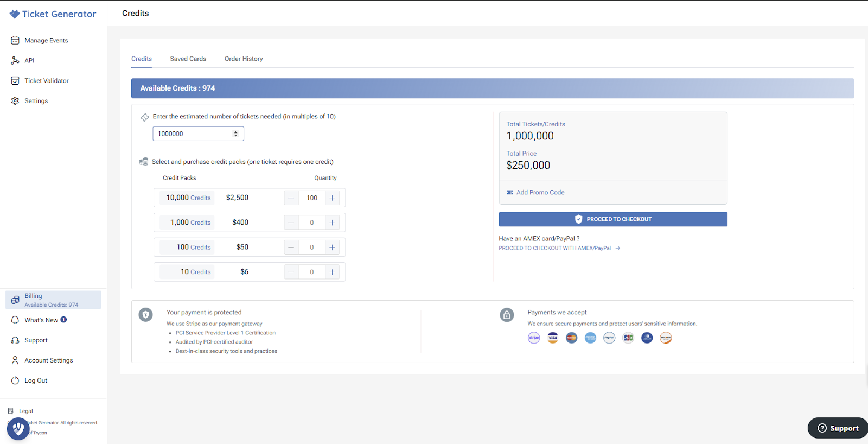
Task: Decrease quantity of 100 Credits pack
Action: (x=291, y=248)
